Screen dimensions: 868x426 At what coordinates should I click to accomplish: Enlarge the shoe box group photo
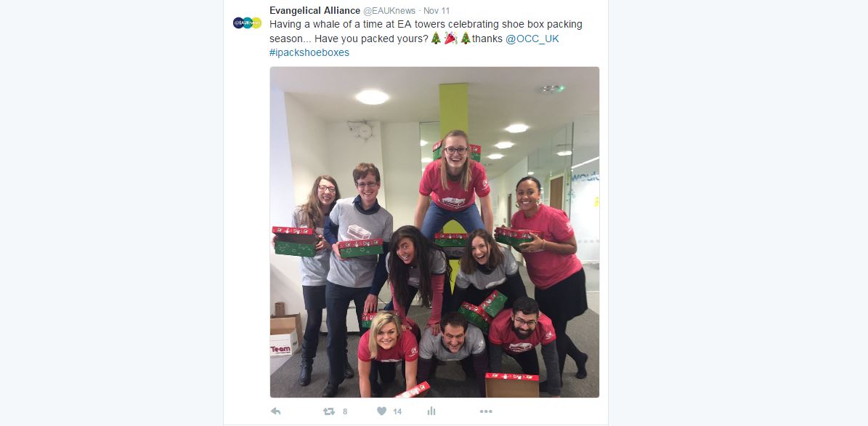pyautogui.click(x=434, y=232)
